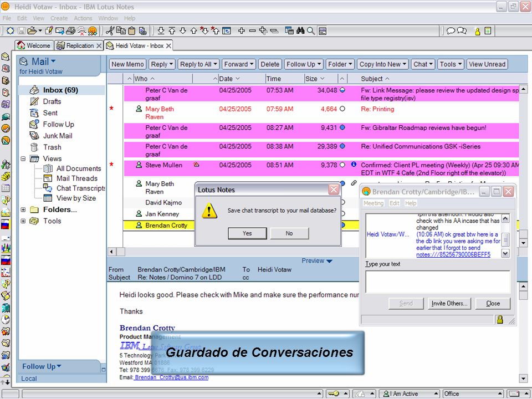Select Junk Mail folder
Viewport: 532px width, 399px height.
[57, 136]
